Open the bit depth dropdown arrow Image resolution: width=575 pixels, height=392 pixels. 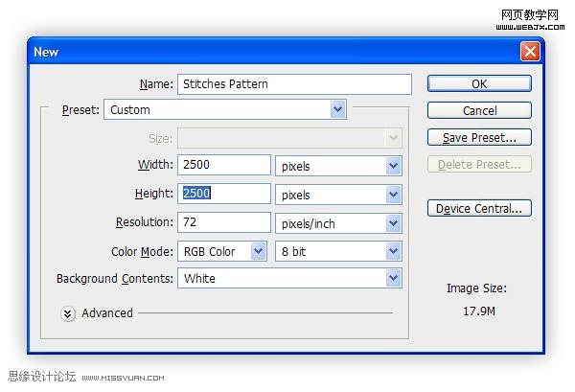click(x=394, y=251)
